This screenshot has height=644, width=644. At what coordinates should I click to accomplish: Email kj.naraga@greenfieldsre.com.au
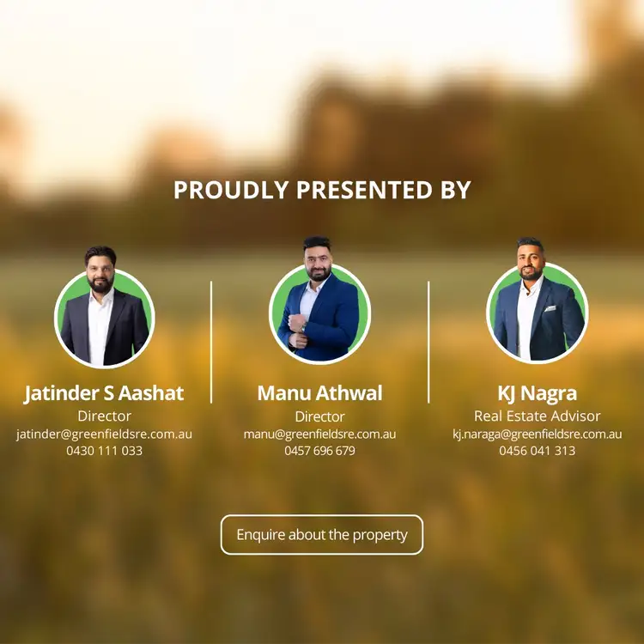tap(538, 434)
